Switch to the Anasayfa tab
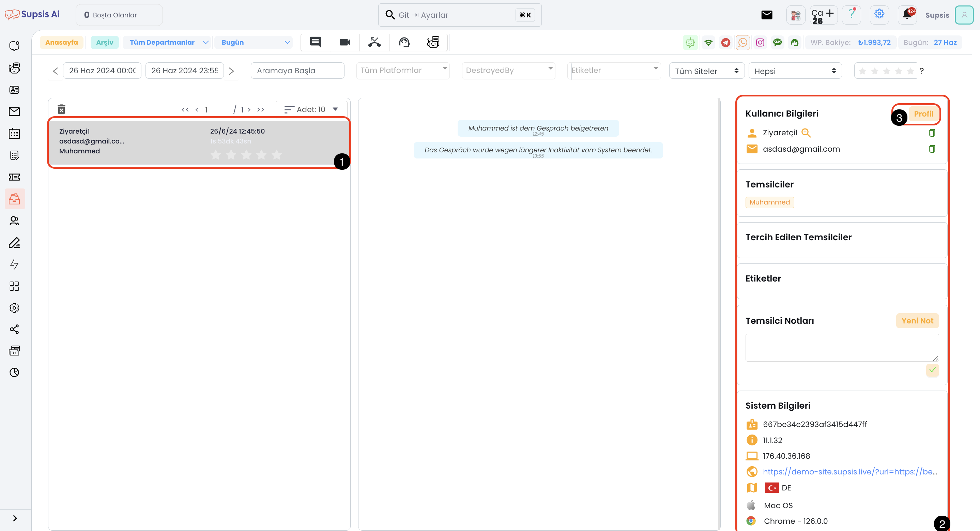Screen dimensions: 980x531 coord(62,42)
